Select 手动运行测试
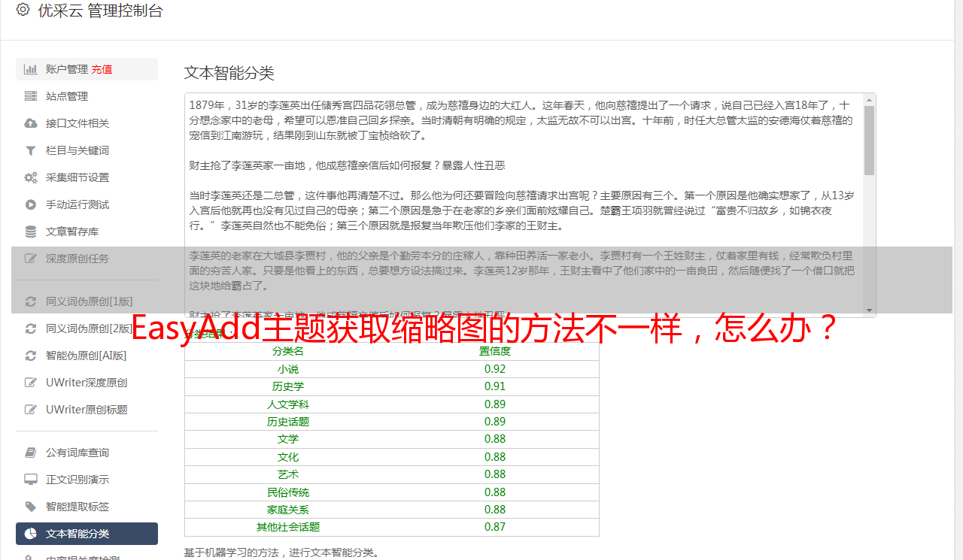 point(87,204)
